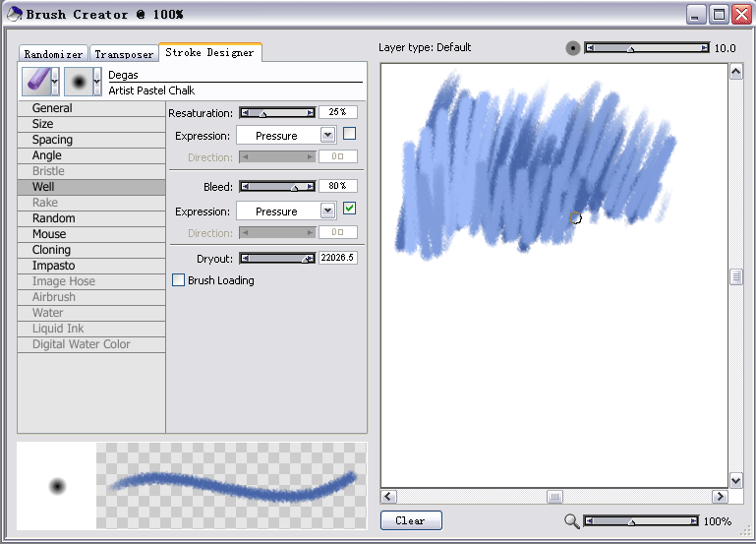Open brush category dropdown arrow
The image size is (756, 544).
click(x=55, y=81)
